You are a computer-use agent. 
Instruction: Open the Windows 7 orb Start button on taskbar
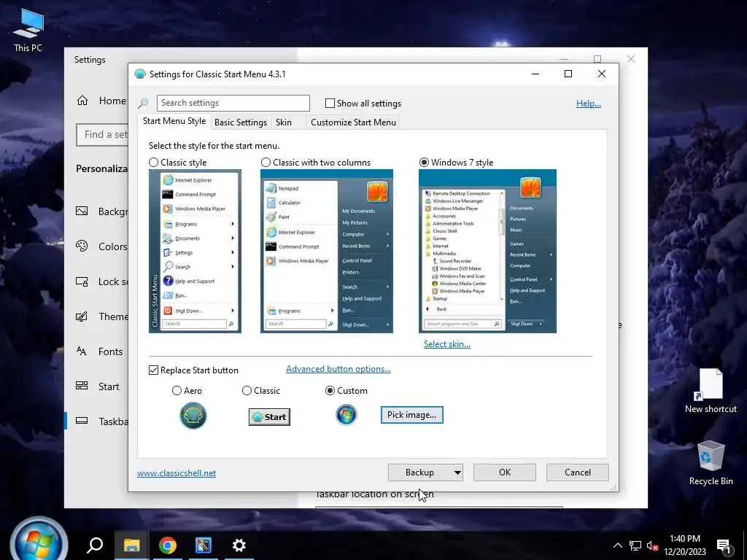39,540
